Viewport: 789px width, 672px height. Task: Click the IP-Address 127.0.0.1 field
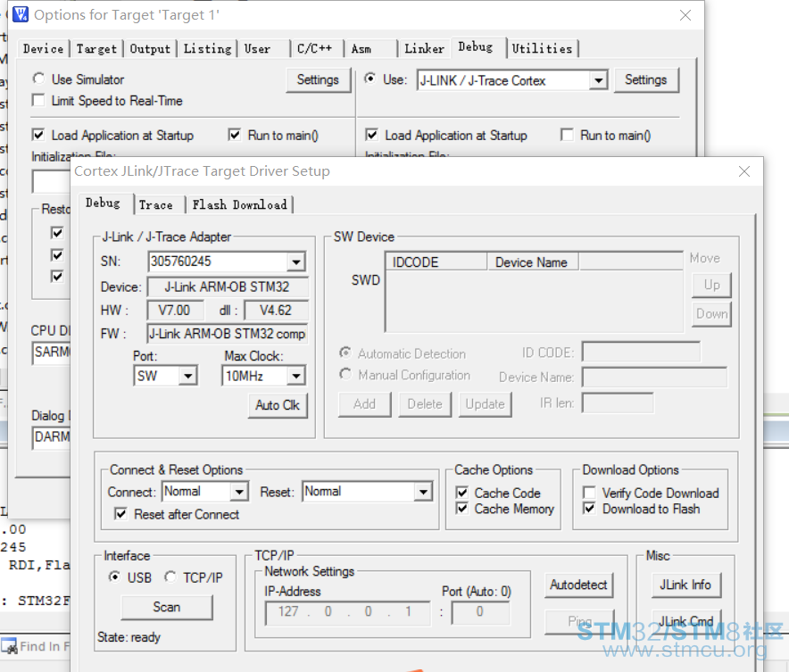pyautogui.click(x=348, y=612)
